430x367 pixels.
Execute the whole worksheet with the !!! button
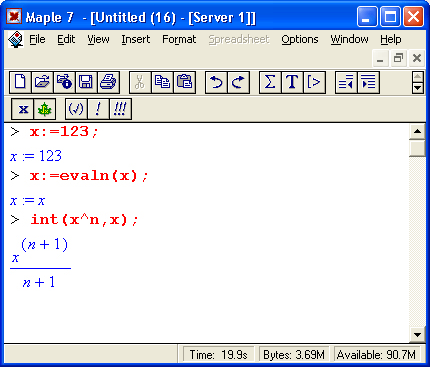click(120, 109)
